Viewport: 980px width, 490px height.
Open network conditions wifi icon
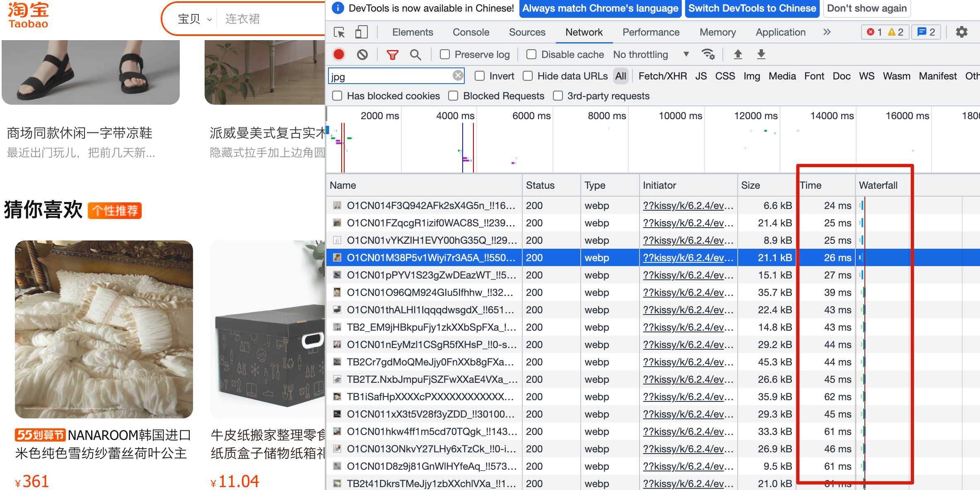click(708, 54)
